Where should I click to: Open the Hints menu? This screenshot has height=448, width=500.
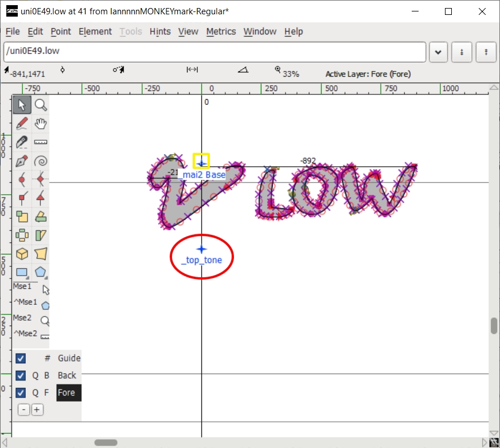coord(160,32)
